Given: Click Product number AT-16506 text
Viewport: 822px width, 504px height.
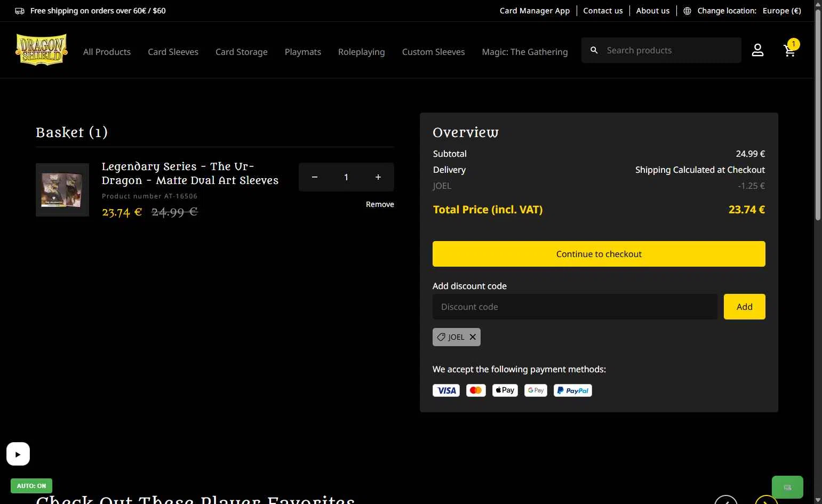Looking at the screenshot, I should 150,196.
